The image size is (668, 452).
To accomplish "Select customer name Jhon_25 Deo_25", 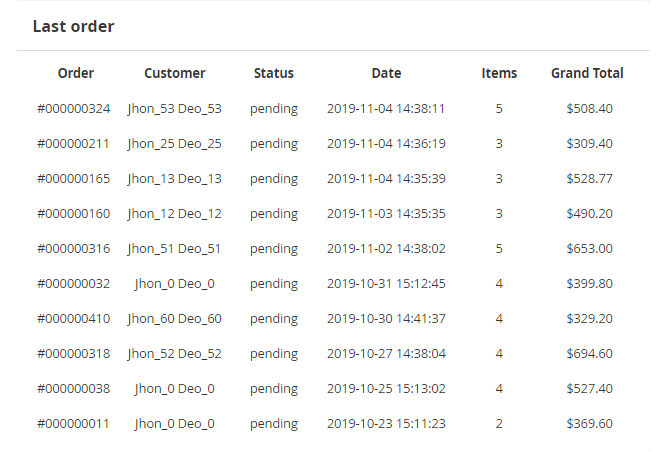I will click(175, 143).
